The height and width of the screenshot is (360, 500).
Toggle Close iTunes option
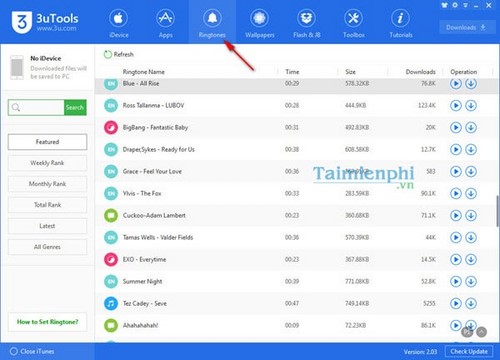click(32, 351)
